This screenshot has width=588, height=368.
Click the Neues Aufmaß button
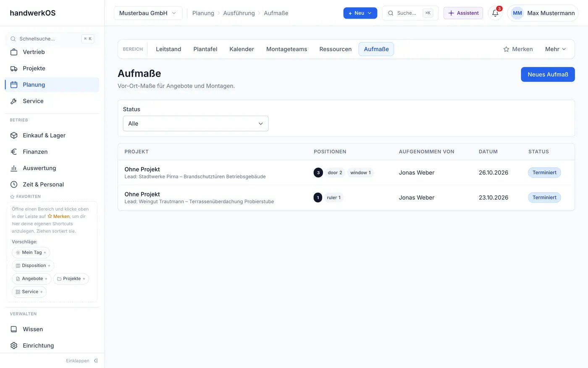pos(548,74)
